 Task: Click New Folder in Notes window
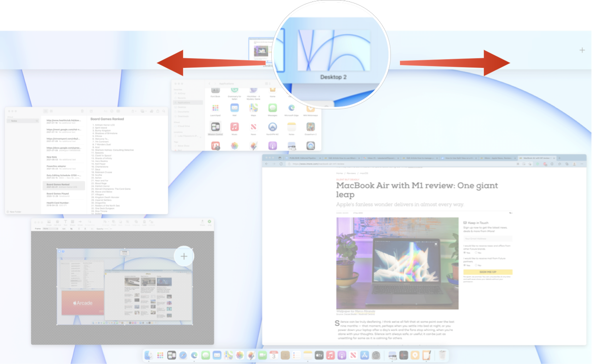point(15,211)
